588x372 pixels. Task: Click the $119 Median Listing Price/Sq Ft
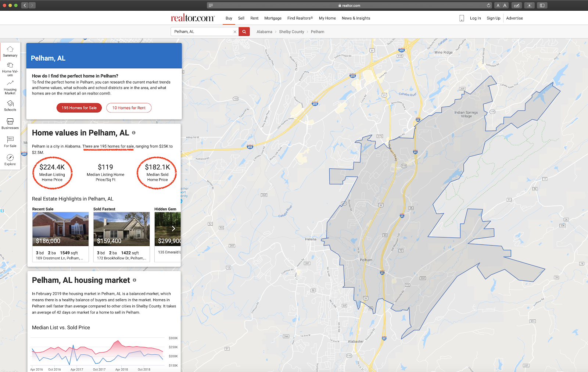[105, 172]
